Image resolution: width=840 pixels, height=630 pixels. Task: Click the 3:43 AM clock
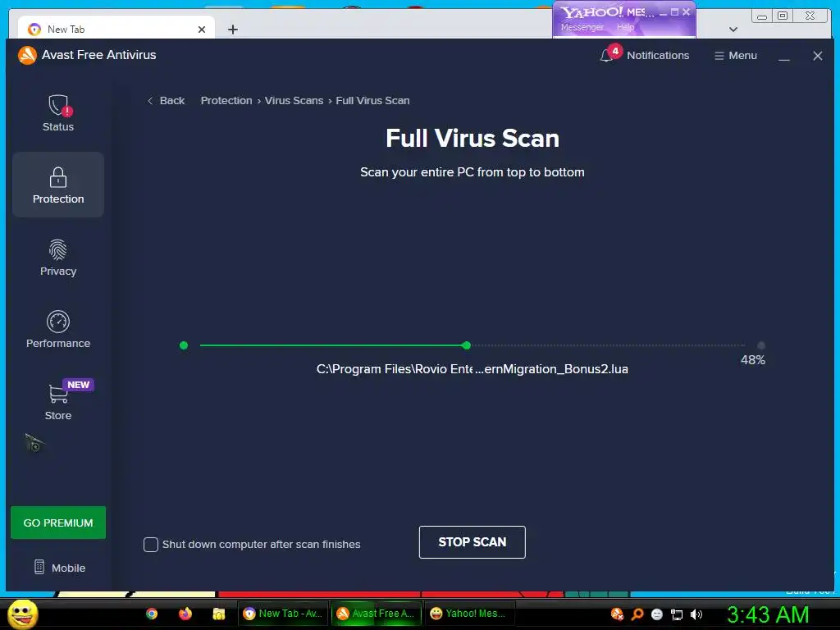coord(768,614)
